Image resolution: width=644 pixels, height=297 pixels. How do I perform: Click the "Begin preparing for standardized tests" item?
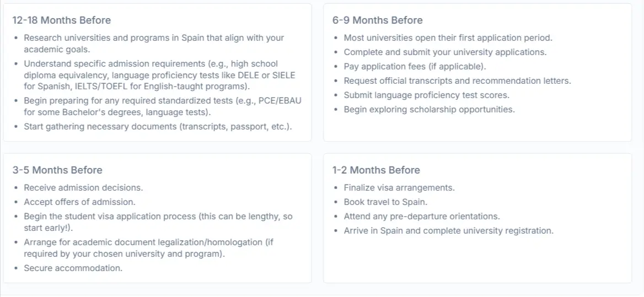coord(162,100)
